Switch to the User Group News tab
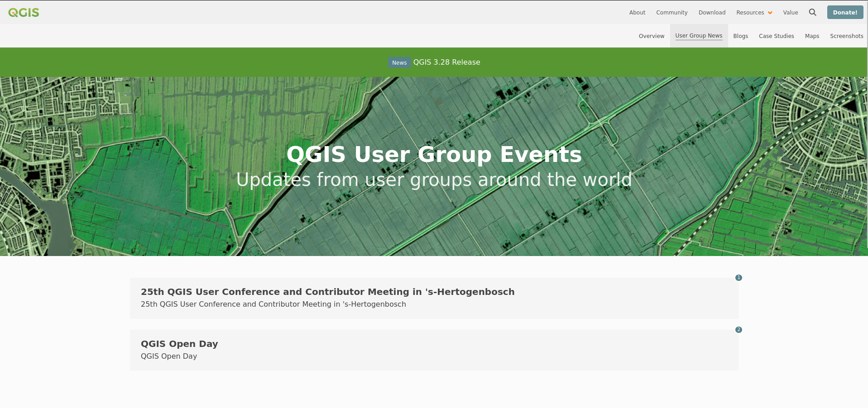The height and width of the screenshot is (408, 868). click(699, 35)
